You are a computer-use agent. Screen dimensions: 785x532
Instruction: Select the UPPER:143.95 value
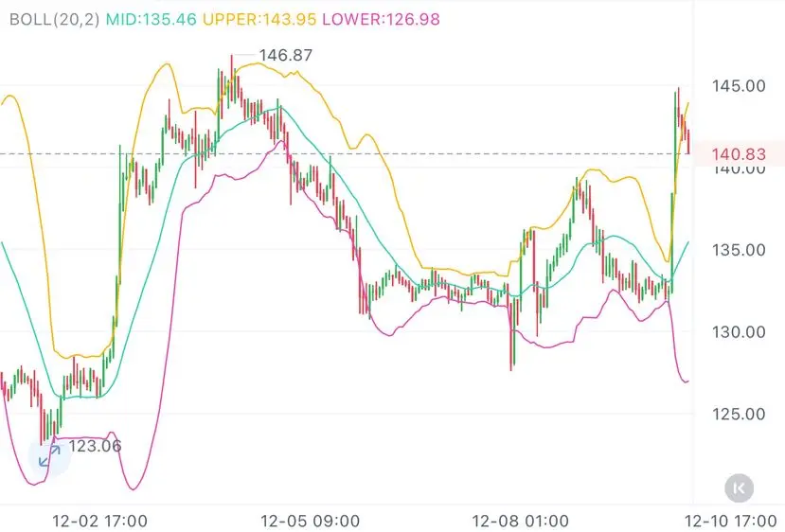pos(259,20)
